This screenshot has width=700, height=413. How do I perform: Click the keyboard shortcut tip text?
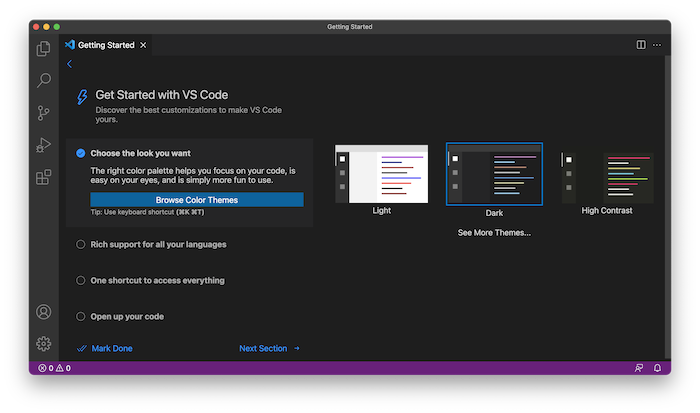click(147, 212)
